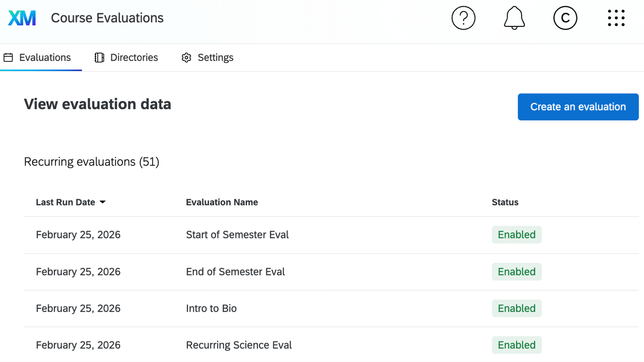This screenshot has width=644, height=362.
Task: Open Recurring Science Eval row
Action: 239,345
